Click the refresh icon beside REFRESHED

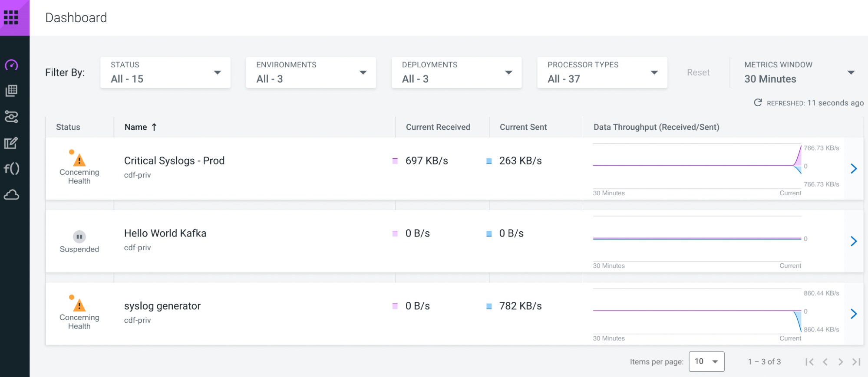point(758,103)
